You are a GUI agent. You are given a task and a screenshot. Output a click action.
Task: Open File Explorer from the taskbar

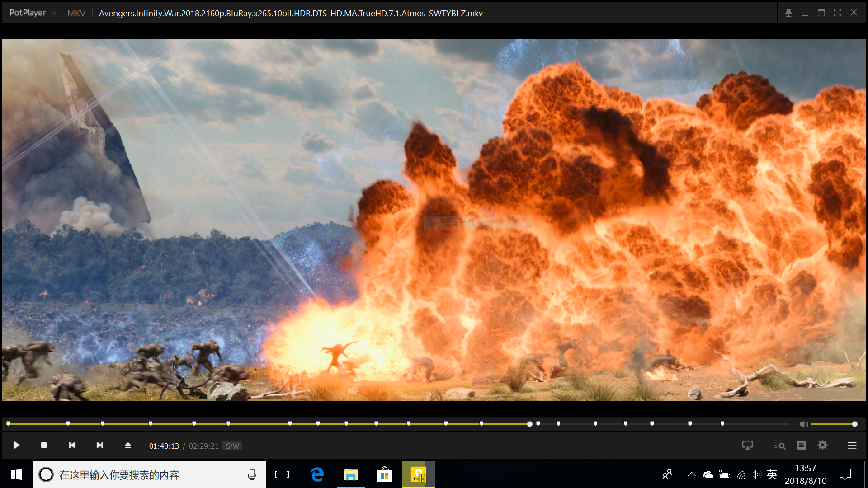coord(350,474)
